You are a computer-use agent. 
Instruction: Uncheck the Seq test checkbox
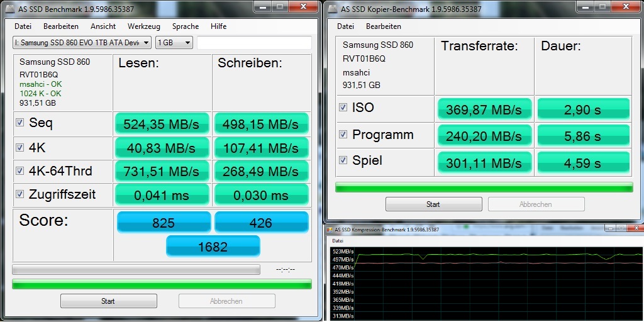[x=19, y=123]
